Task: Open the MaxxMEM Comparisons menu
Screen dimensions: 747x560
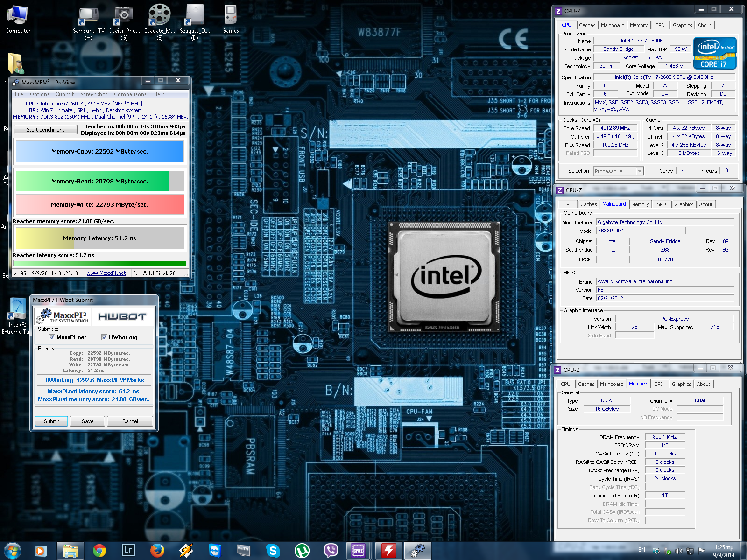Action: click(130, 94)
